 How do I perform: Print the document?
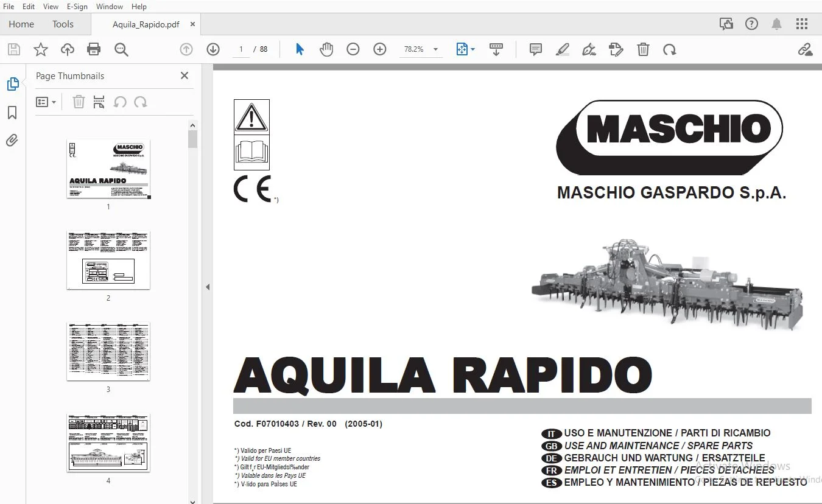coord(94,49)
